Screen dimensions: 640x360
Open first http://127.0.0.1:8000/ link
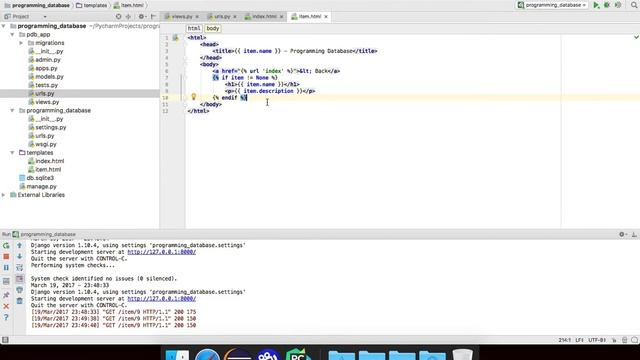pyautogui.click(x=162, y=252)
